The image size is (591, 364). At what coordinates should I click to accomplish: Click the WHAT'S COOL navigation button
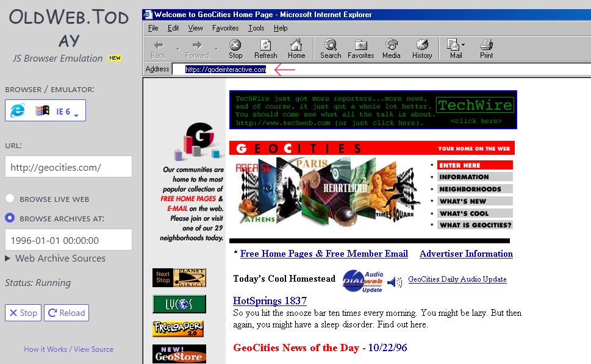coord(475,213)
